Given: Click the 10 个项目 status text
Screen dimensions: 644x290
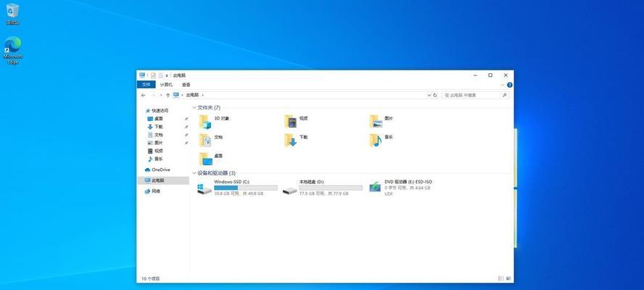Looking at the screenshot, I should 151,278.
